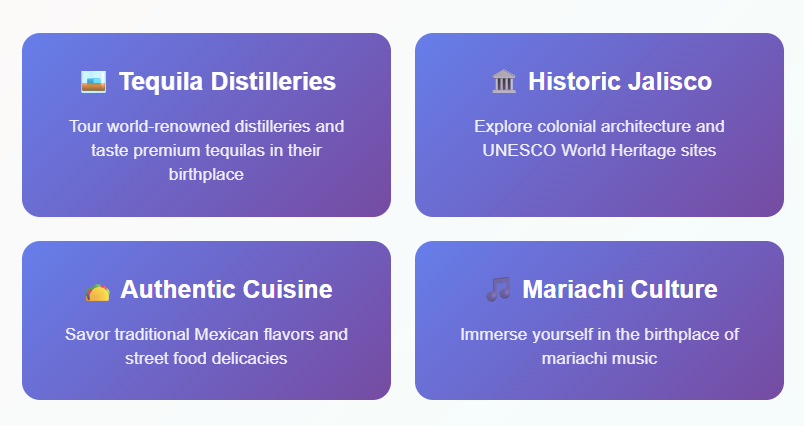Select the Tequila Distilleries heading
The width and height of the screenshot is (804, 426).
tap(227, 82)
